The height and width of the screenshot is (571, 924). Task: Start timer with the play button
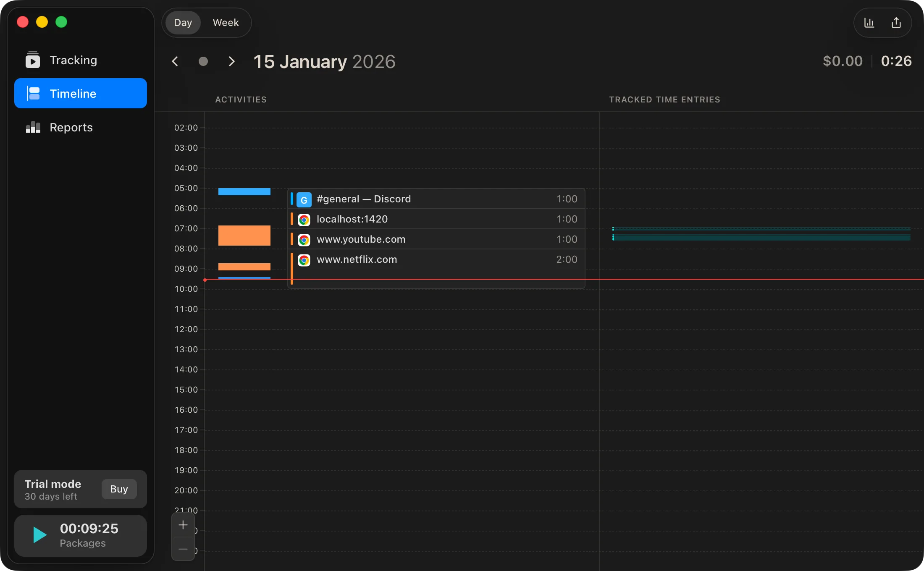40,535
